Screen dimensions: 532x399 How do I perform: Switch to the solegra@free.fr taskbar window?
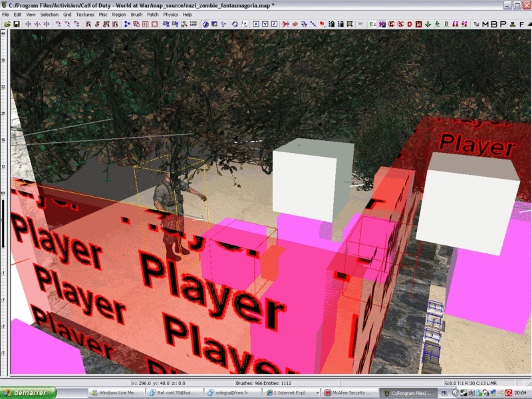click(x=233, y=393)
